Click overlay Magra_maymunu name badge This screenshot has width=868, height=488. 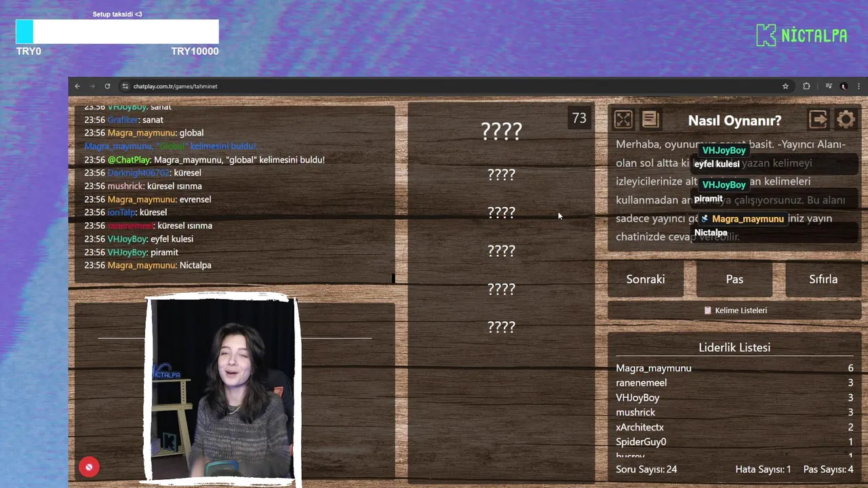coord(742,219)
